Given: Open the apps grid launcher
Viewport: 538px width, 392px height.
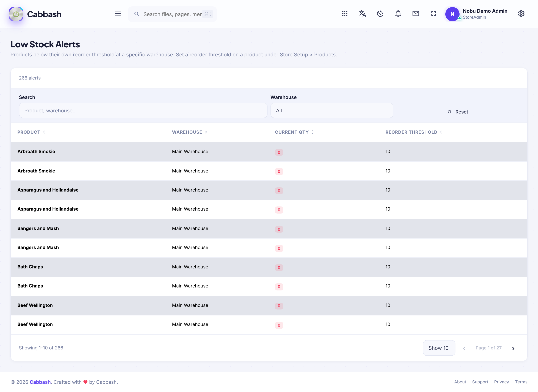Looking at the screenshot, I should click(x=344, y=14).
